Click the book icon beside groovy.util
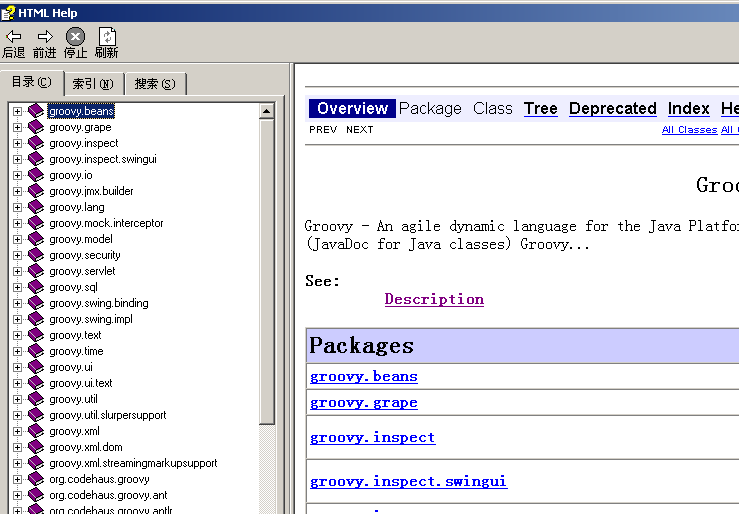This screenshot has width=739, height=514. tap(36, 400)
